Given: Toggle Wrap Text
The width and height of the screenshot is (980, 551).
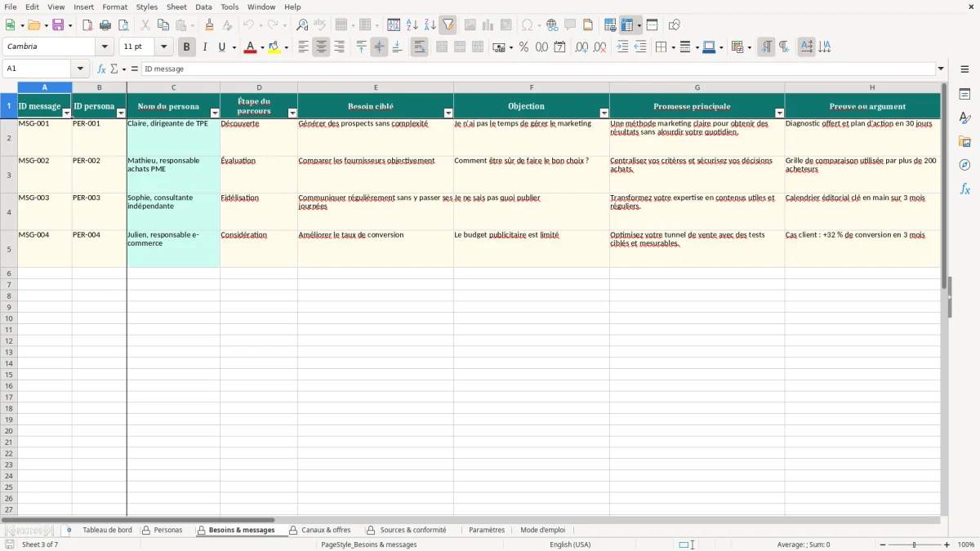Looking at the screenshot, I should (420, 47).
